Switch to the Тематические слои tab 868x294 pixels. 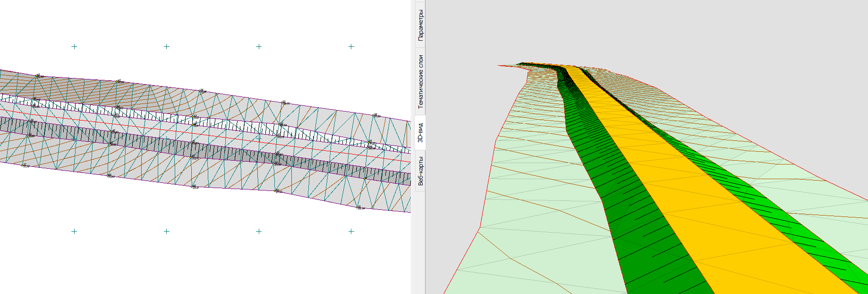(420, 81)
